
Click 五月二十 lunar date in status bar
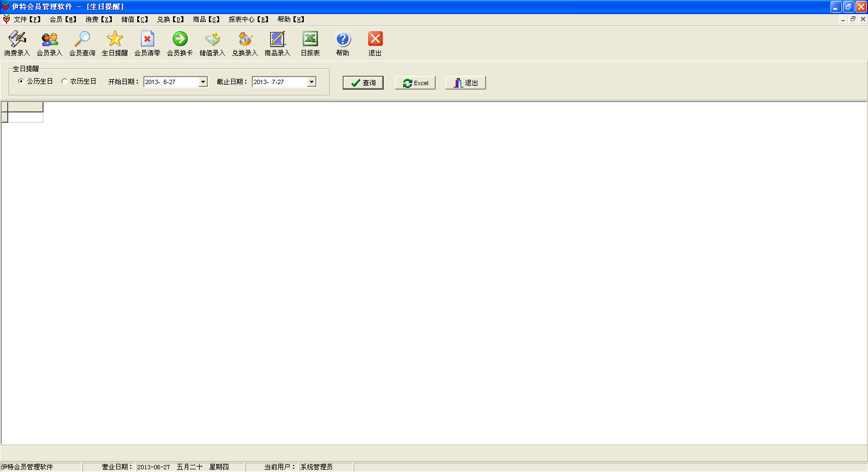click(189, 467)
